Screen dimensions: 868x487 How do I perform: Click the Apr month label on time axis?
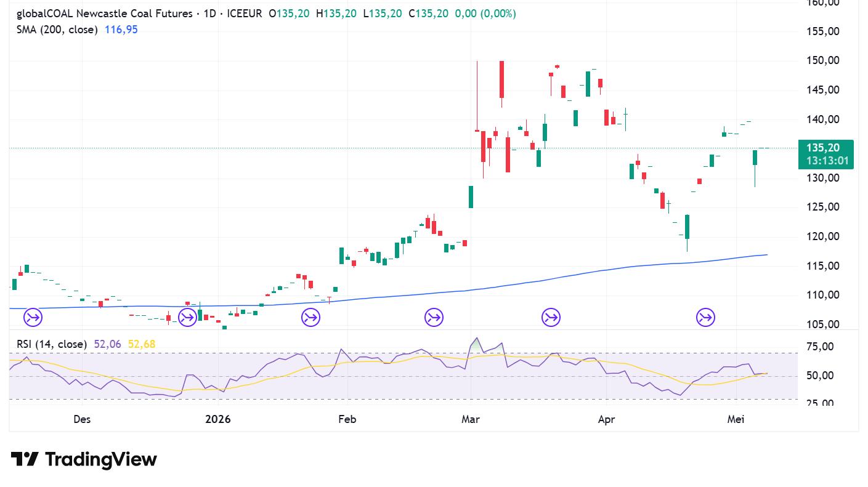(x=607, y=419)
